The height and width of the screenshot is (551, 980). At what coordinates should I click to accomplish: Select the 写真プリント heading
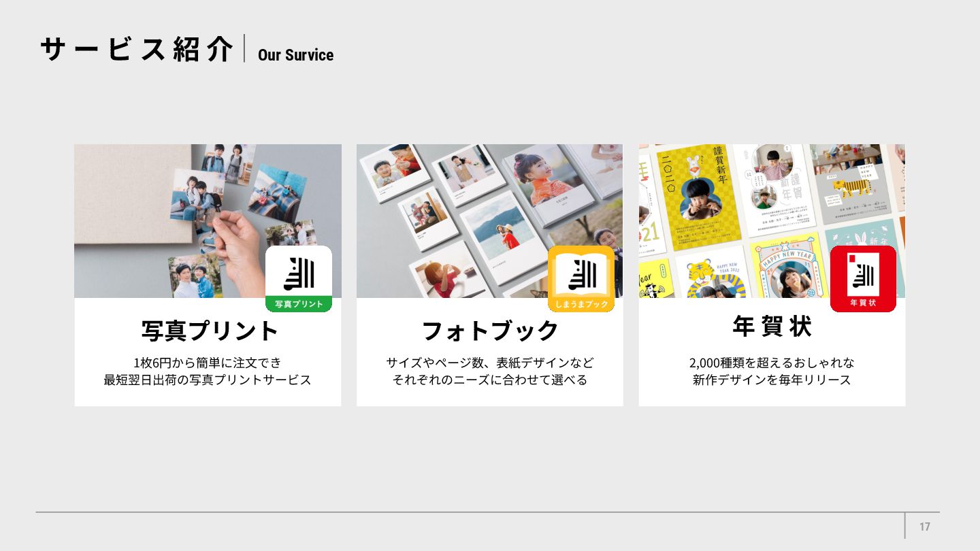210,331
